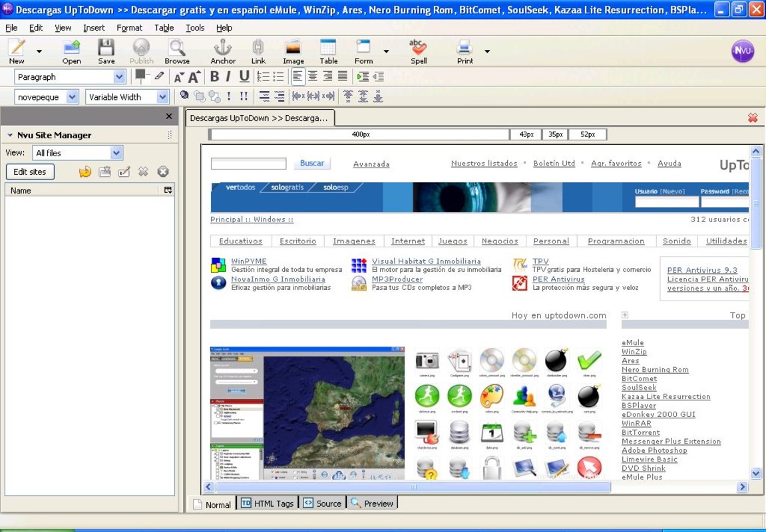Insert a named Anchor from the toolbar
This screenshot has width=766, height=532.
click(x=223, y=51)
